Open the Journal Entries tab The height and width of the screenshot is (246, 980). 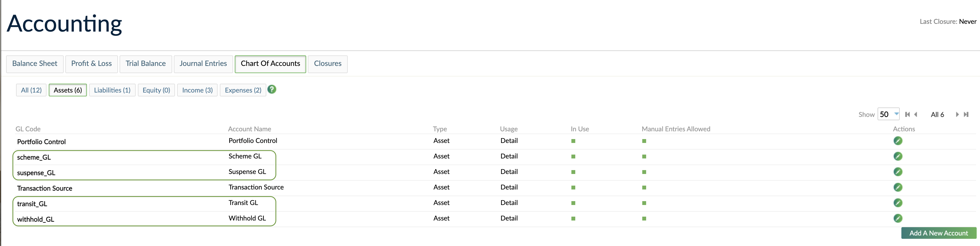click(203, 64)
